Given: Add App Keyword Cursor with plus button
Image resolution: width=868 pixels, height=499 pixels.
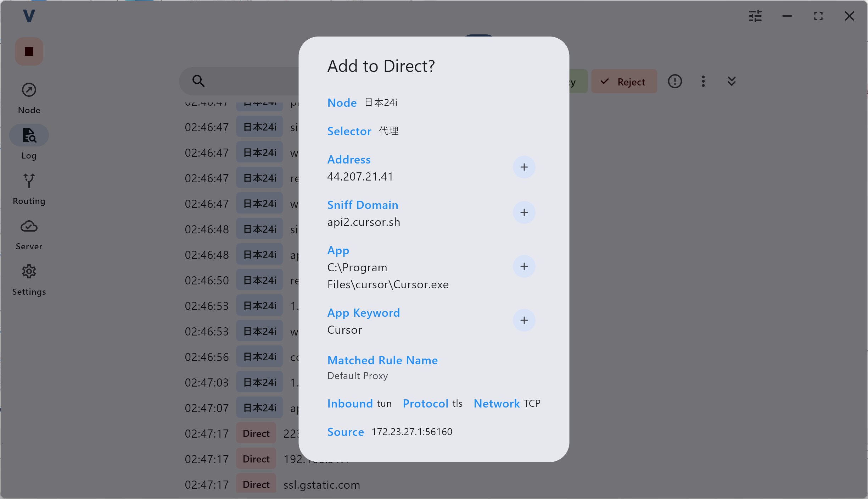Looking at the screenshot, I should (524, 320).
